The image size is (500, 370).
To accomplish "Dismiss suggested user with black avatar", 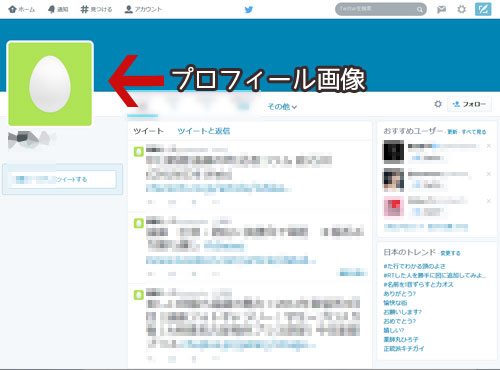I will click(x=489, y=146).
